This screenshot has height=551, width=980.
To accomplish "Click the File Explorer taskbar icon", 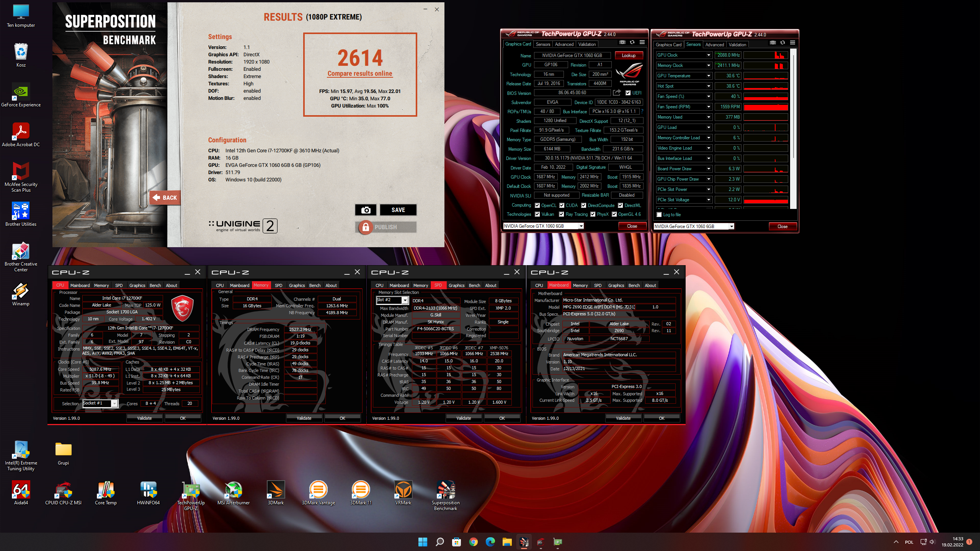I will 507,542.
